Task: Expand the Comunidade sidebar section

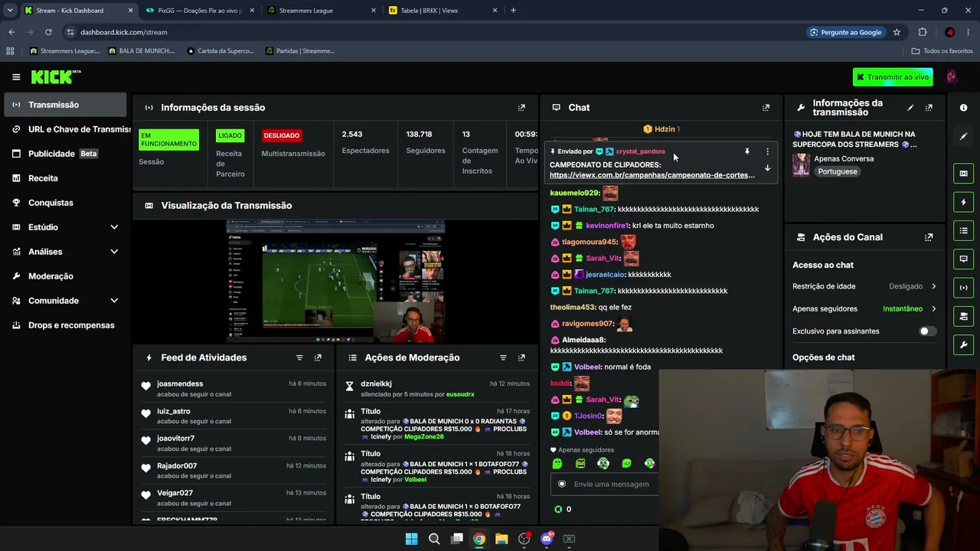Action: (x=114, y=301)
